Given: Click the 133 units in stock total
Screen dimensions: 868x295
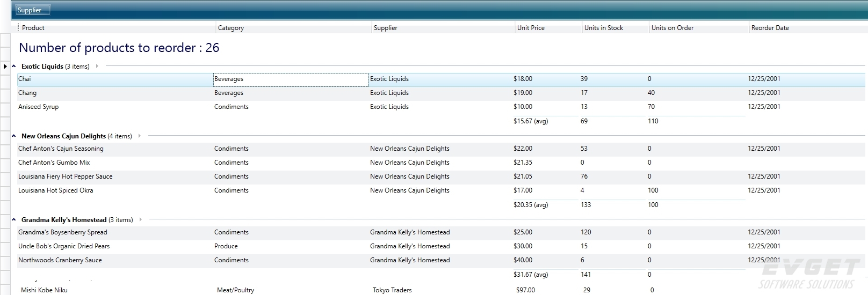Looking at the screenshot, I should [x=585, y=205].
